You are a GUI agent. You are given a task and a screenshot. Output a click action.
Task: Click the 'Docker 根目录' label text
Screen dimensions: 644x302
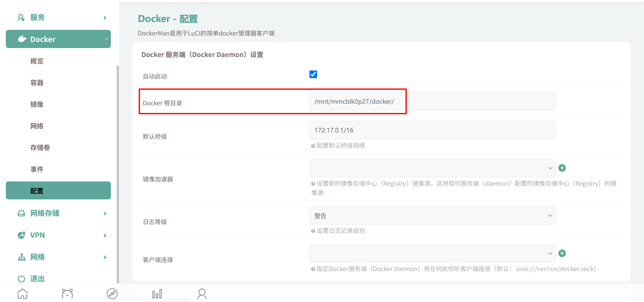(162, 103)
